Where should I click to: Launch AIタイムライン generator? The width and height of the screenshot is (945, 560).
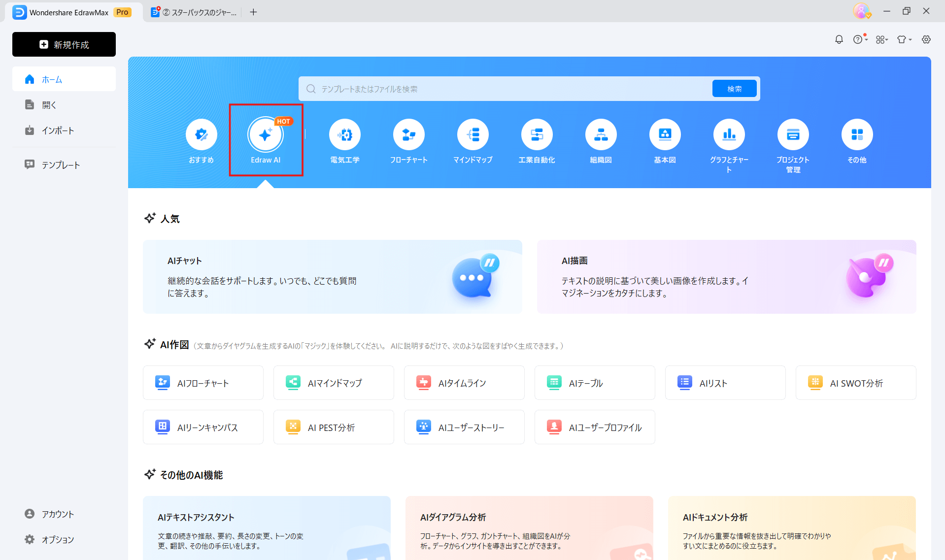[x=464, y=383]
